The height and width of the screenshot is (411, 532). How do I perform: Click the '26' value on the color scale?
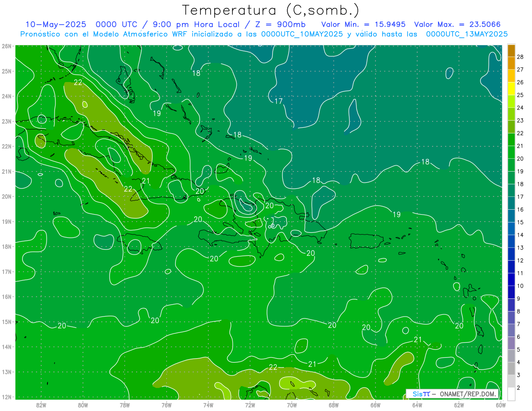(520, 82)
